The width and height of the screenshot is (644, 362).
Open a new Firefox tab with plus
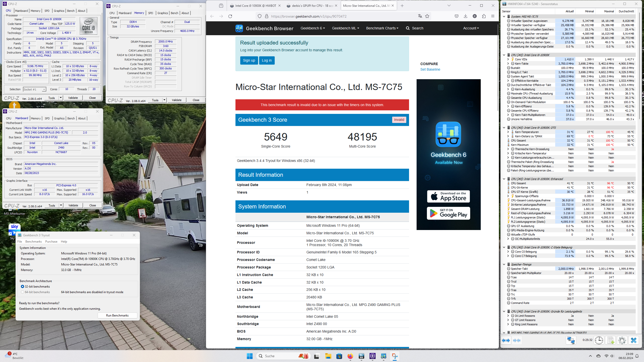(402, 6)
